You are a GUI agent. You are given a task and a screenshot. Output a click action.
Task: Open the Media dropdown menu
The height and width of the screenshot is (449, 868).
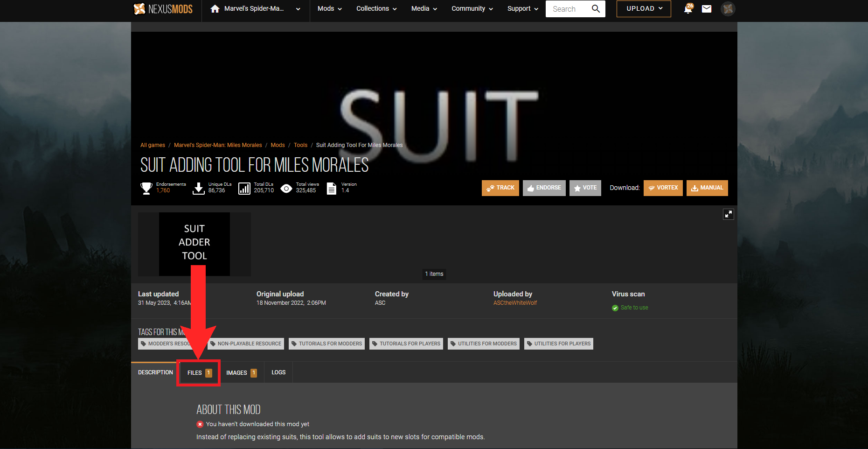pos(424,9)
